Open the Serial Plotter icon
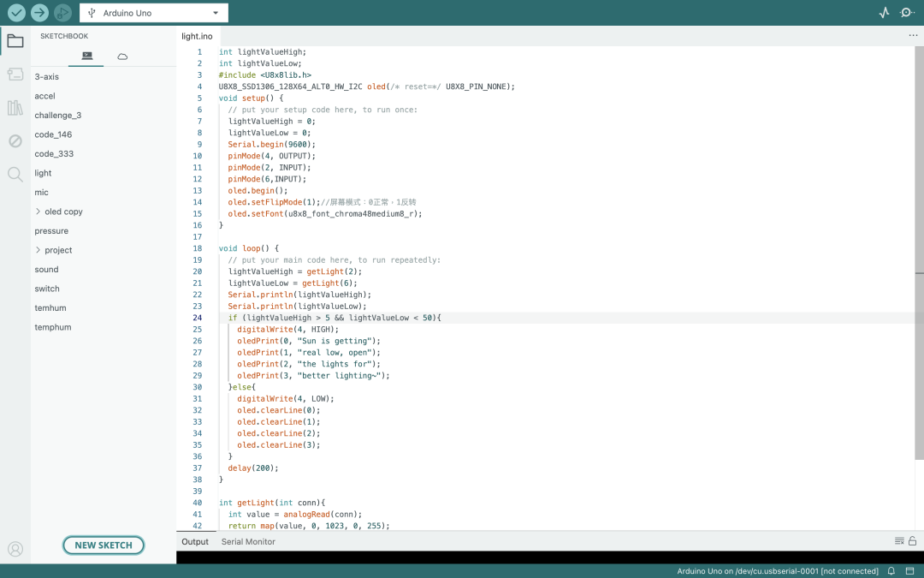 point(884,12)
